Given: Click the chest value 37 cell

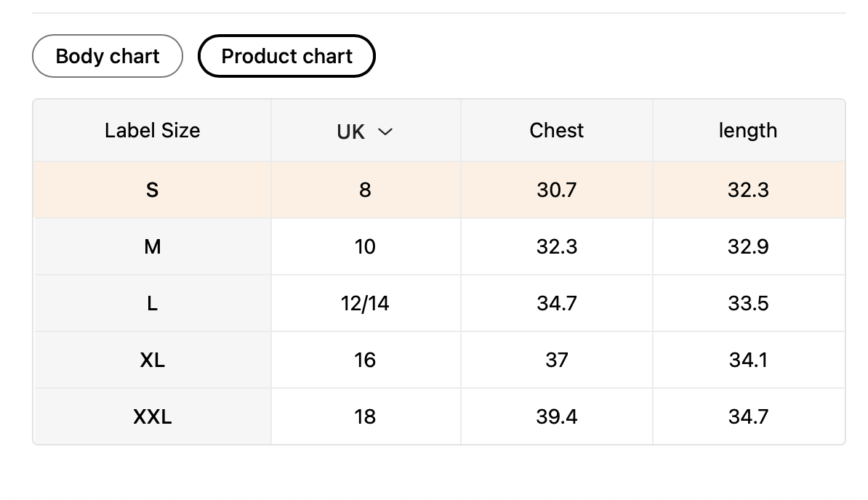Looking at the screenshot, I should (x=556, y=360).
